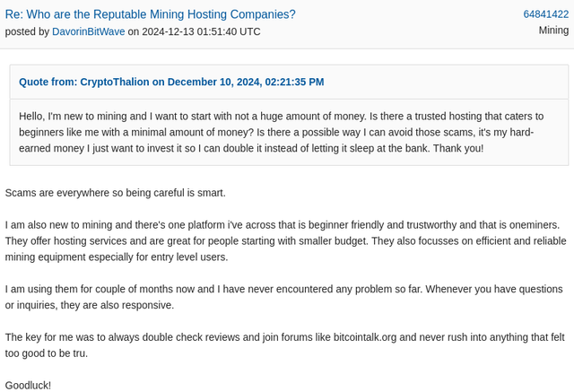The height and width of the screenshot is (392, 574).
Task: Open the 'Re: Who are the Reputable Mining Hosting Companies?' title link
Action: pos(150,14)
